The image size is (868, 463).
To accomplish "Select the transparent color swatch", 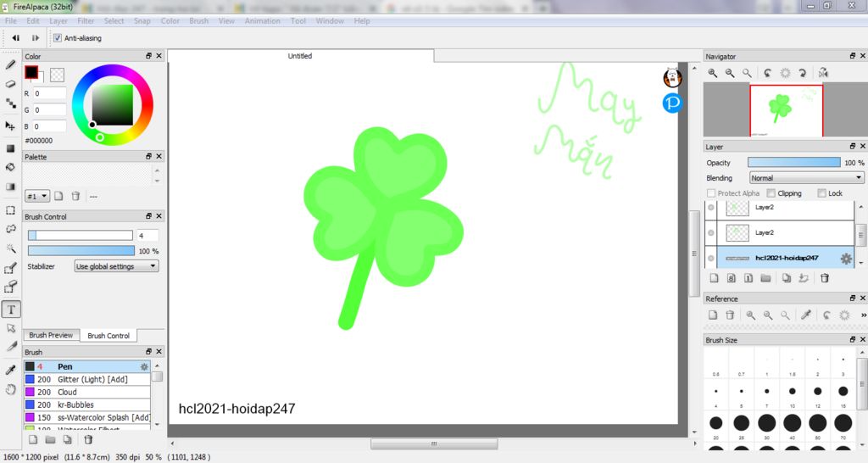I will (57, 75).
